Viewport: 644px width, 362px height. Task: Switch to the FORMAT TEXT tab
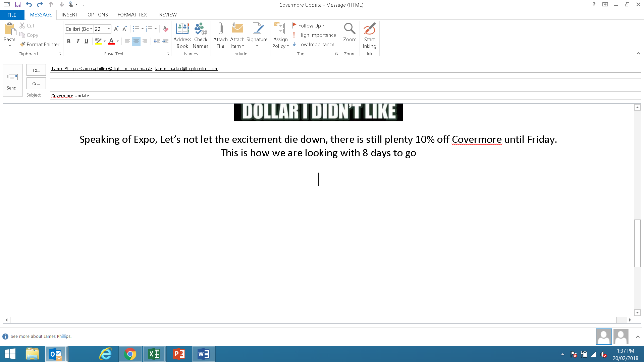(x=133, y=15)
